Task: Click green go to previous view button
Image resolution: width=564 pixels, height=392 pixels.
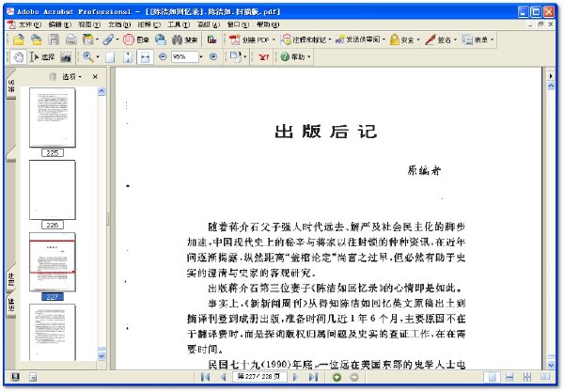Action: point(337,377)
